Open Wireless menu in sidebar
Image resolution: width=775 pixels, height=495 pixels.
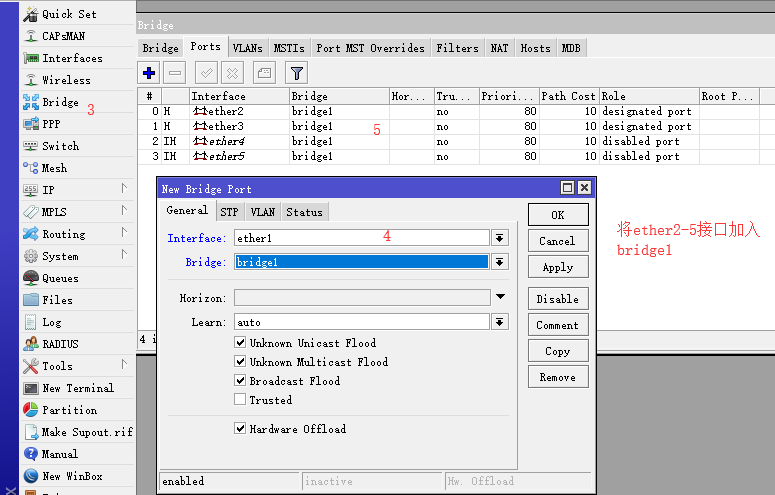(x=66, y=80)
